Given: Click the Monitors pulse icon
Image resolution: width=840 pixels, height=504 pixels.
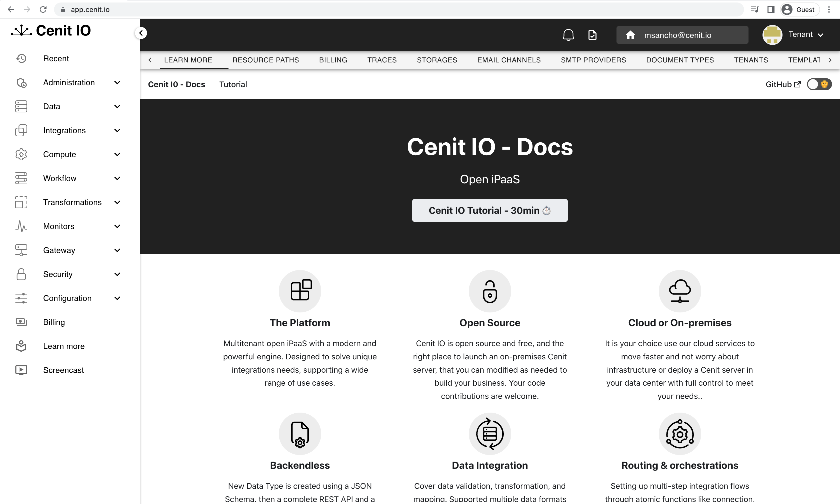Looking at the screenshot, I should coord(21,226).
